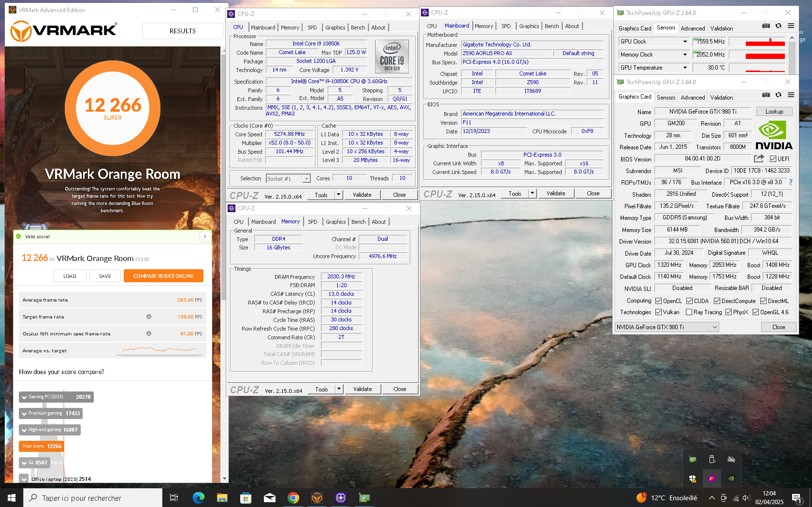Toggle the DirectCompute checkbox
This screenshot has height=507, width=812.
click(x=717, y=301)
